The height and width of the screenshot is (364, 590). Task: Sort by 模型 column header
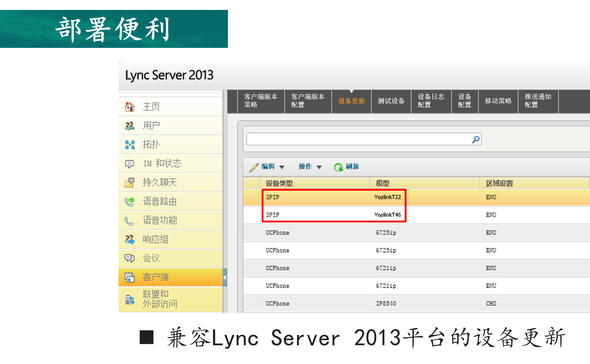[383, 183]
